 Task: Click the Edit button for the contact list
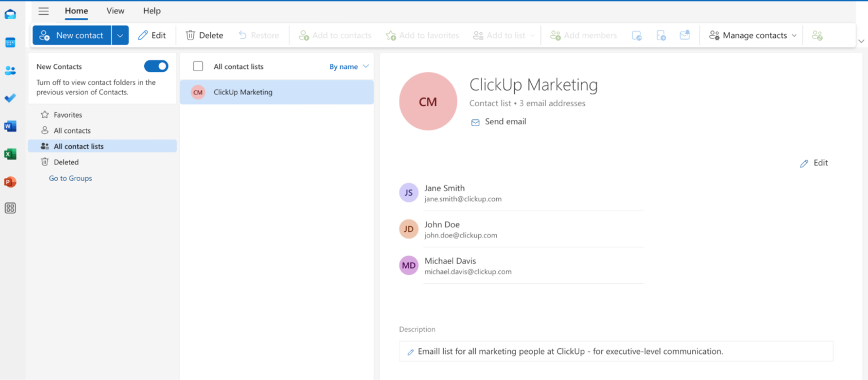point(814,163)
